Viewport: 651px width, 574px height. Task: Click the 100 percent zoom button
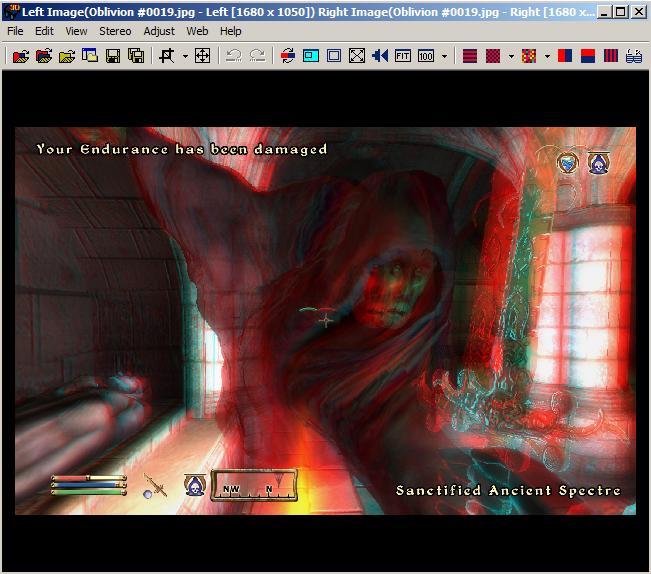(x=426, y=56)
